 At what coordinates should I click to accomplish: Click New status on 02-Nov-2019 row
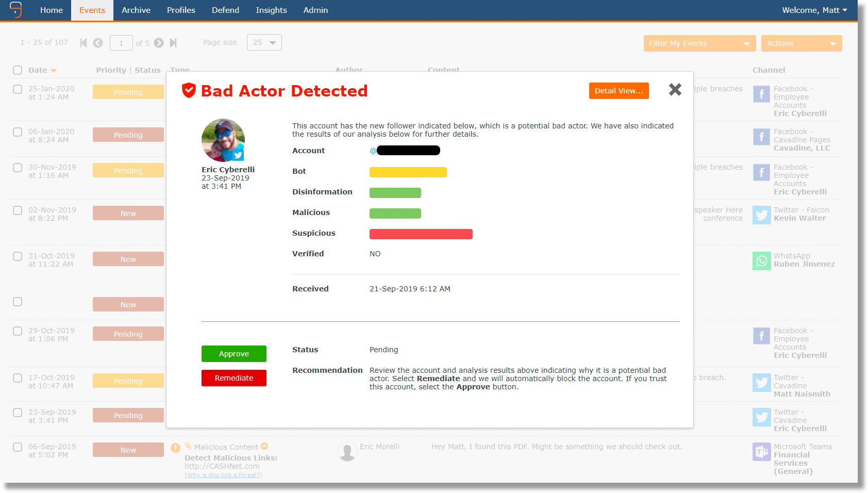[x=128, y=213]
